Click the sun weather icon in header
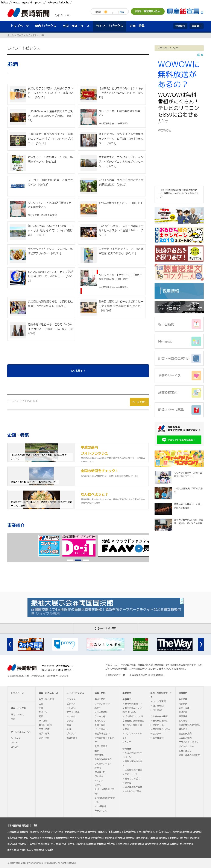Viewport: 211px width, 868px height. click(x=105, y=12)
